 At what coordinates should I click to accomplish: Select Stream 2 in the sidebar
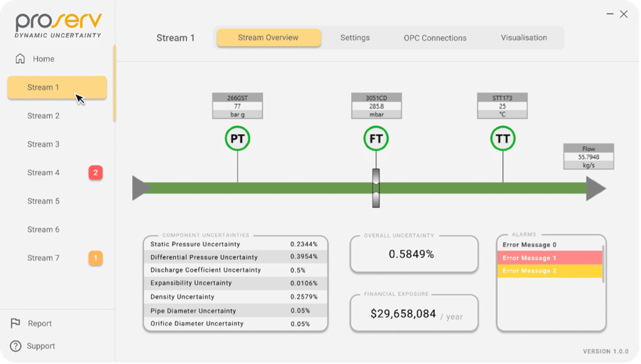click(43, 115)
